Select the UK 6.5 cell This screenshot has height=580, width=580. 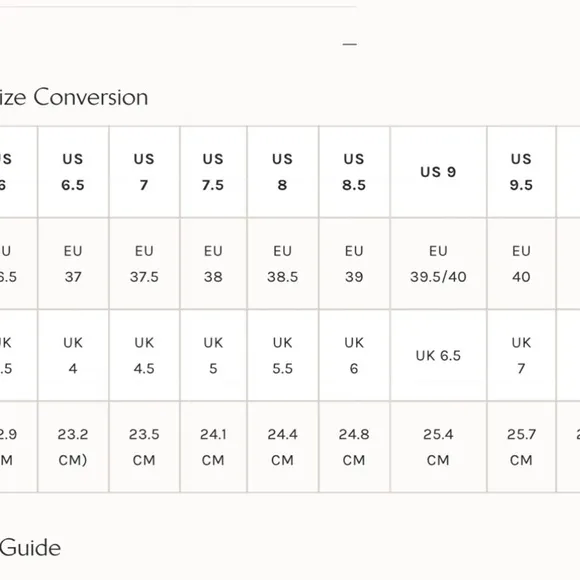click(438, 355)
